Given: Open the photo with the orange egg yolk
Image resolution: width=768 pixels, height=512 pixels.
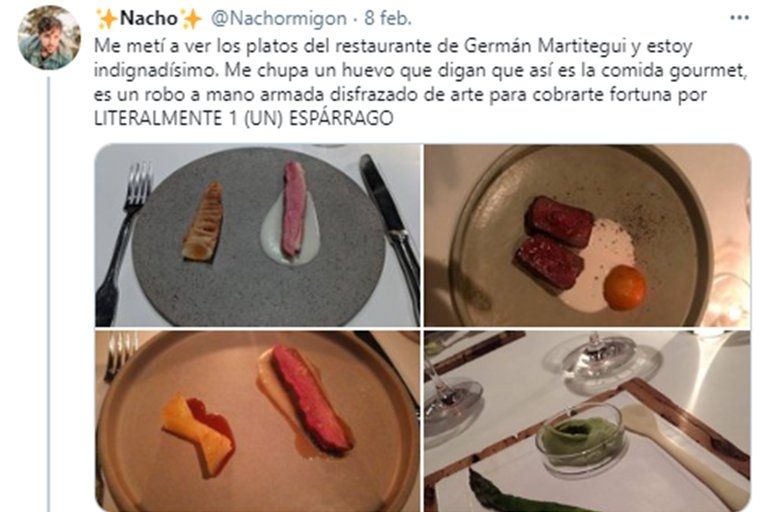Looking at the screenshot, I should pos(587,235).
